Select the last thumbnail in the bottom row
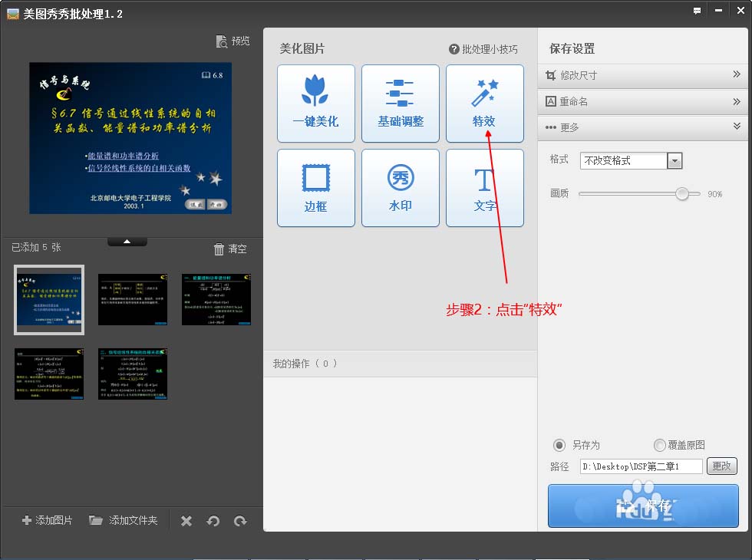Screen dimensions: 752x560 (133, 374)
